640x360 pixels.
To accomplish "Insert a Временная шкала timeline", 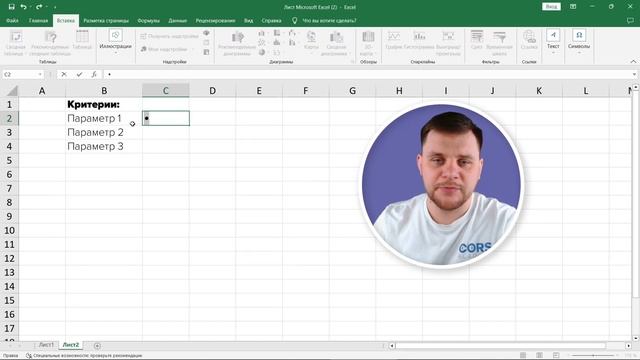I will (x=499, y=43).
